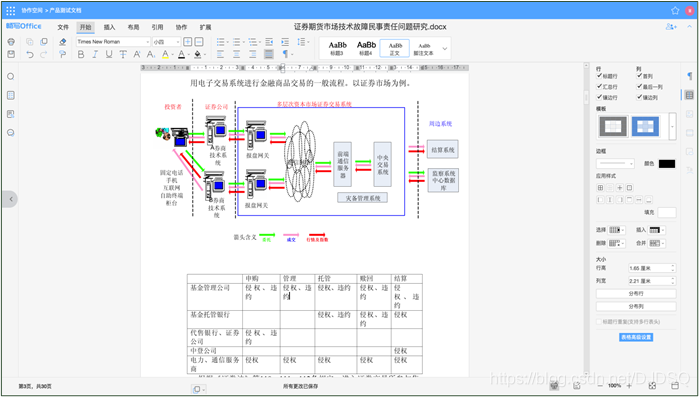Expand table template gallery dropdown
This screenshot has height=397, width=699.
672,127
